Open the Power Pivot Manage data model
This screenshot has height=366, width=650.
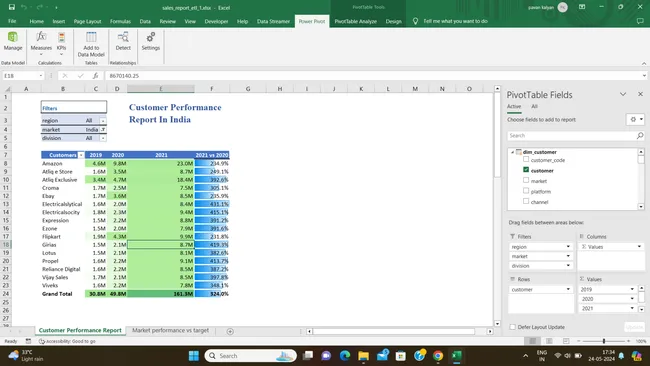click(13, 41)
